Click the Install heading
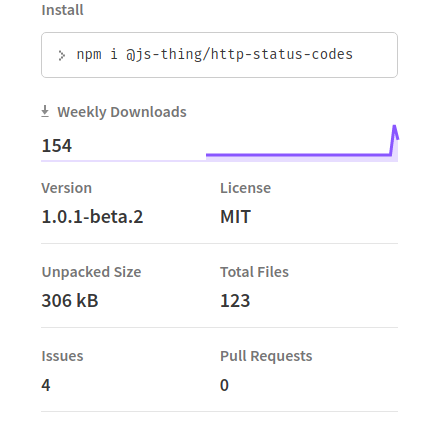This screenshot has height=428, width=432. pos(62,10)
